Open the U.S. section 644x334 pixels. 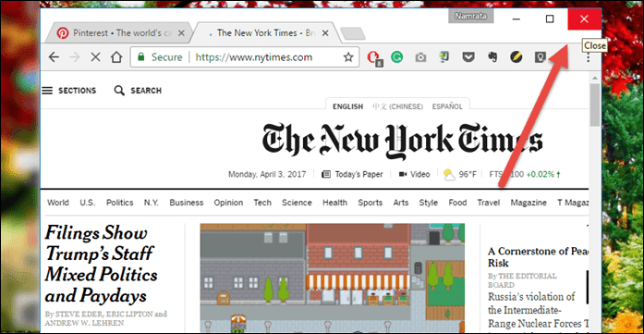coord(88,203)
